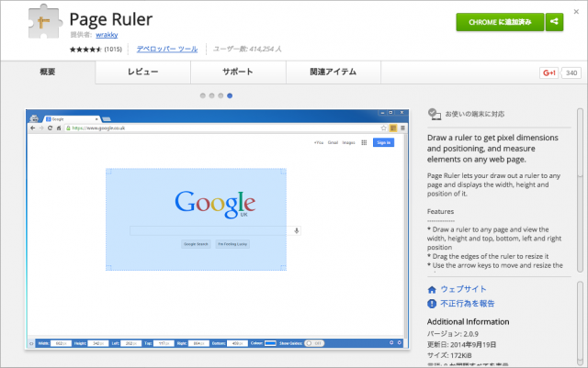The width and height of the screenshot is (588, 368).
Task: Switch to the レビュー tab
Action: 142,72
